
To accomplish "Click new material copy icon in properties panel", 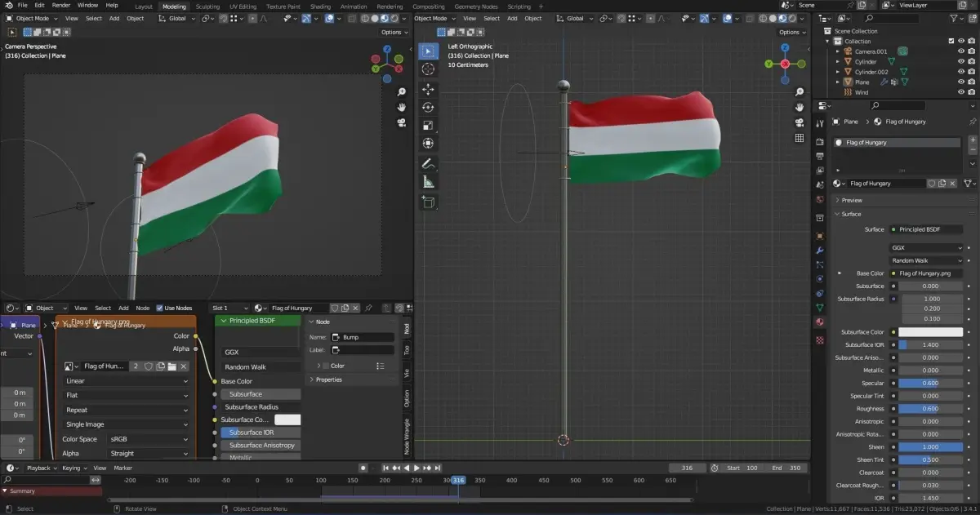I will (x=942, y=184).
